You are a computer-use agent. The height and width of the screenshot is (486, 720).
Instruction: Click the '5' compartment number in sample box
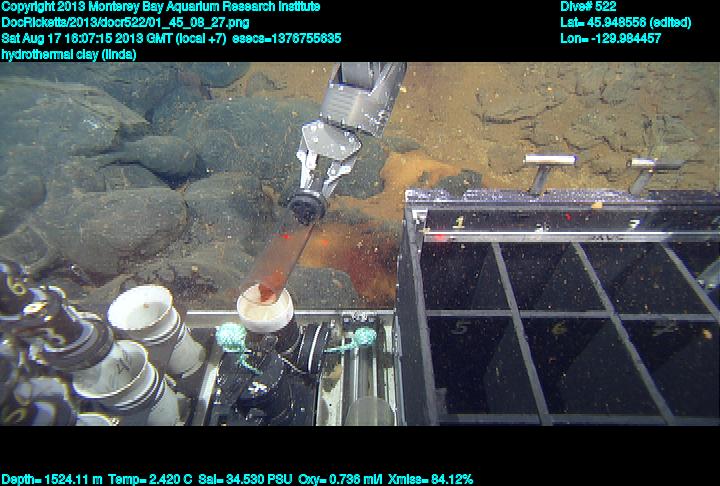point(461,327)
